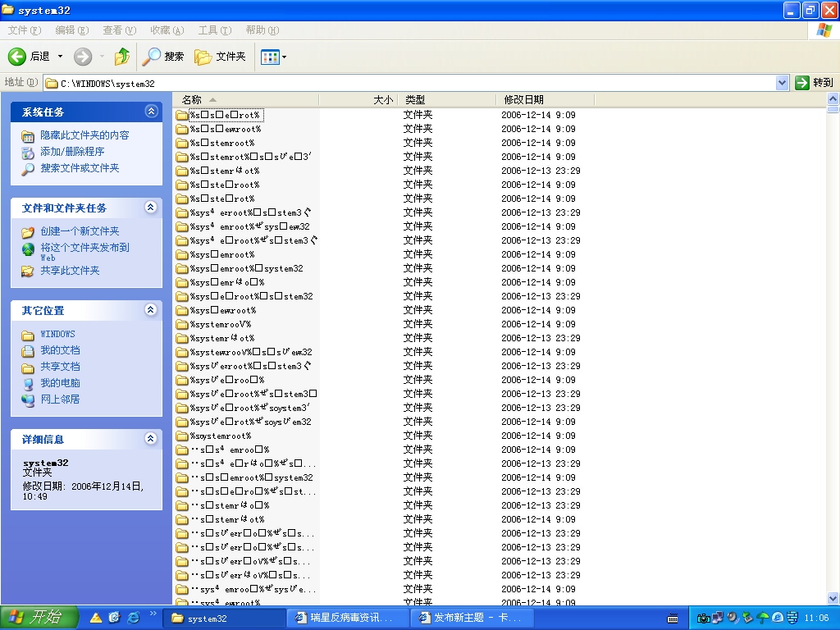Image resolution: width=840 pixels, height=630 pixels.
Task: Click the green Go (转到) arrow button
Action: pos(802,83)
